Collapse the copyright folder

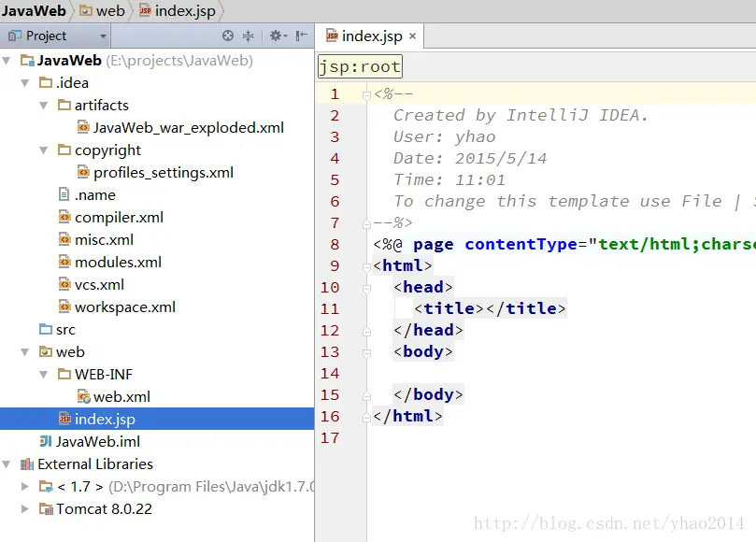click(44, 150)
